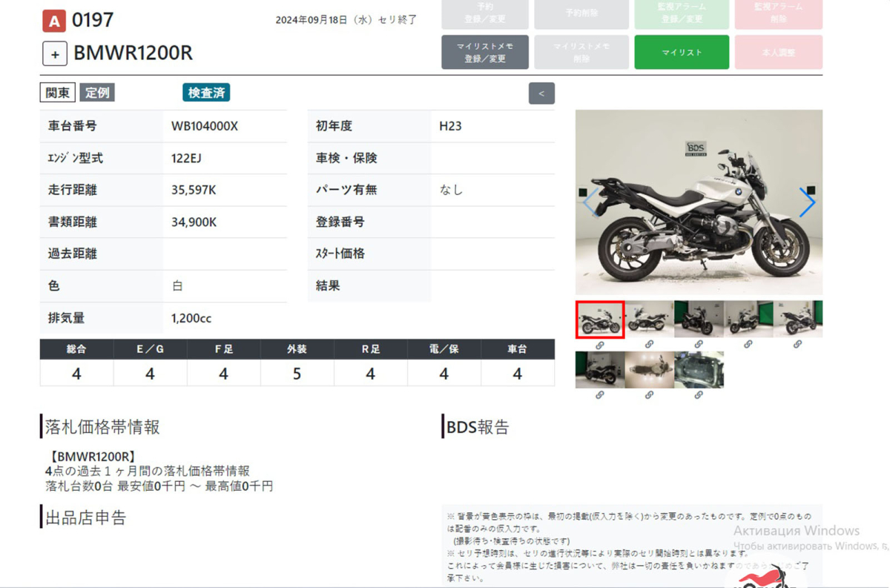890x588 pixels.
Task: Click the 予約 登録/変更 button
Action: coord(485,13)
